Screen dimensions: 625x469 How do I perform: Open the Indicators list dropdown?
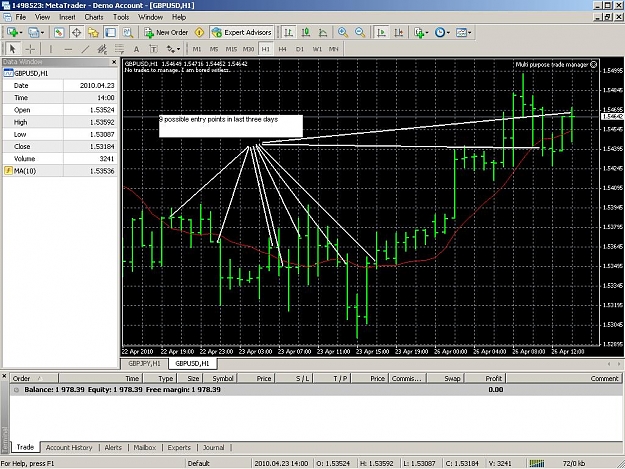(x=421, y=33)
